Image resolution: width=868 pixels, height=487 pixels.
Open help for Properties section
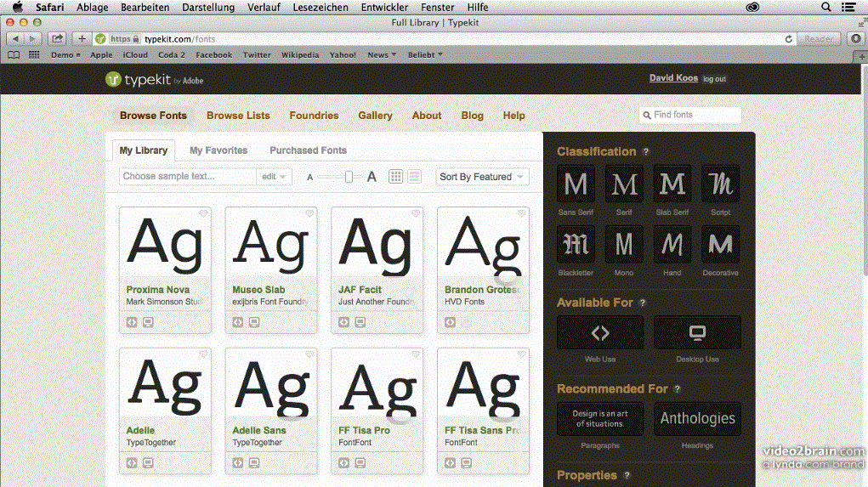[x=627, y=475]
